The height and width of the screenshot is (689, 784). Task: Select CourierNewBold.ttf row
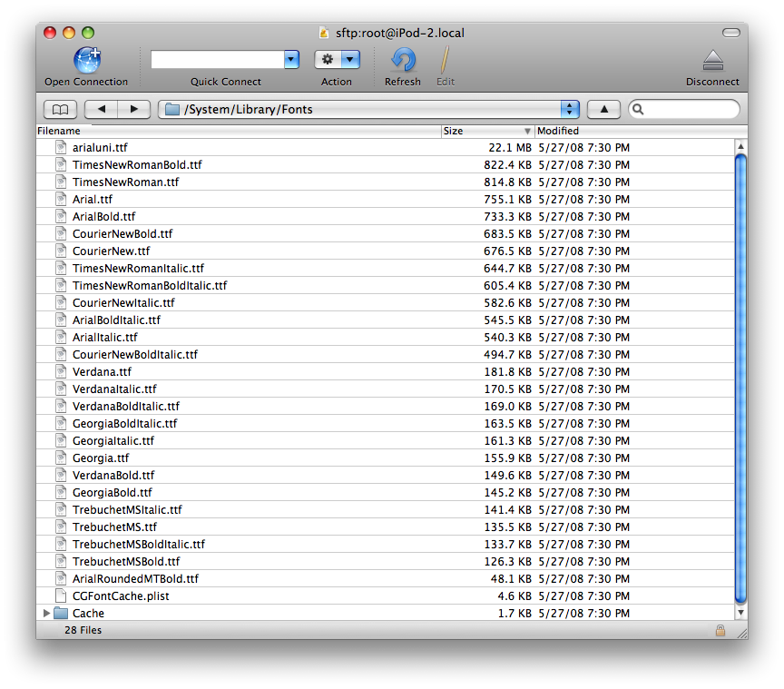pyautogui.click(x=385, y=233)
